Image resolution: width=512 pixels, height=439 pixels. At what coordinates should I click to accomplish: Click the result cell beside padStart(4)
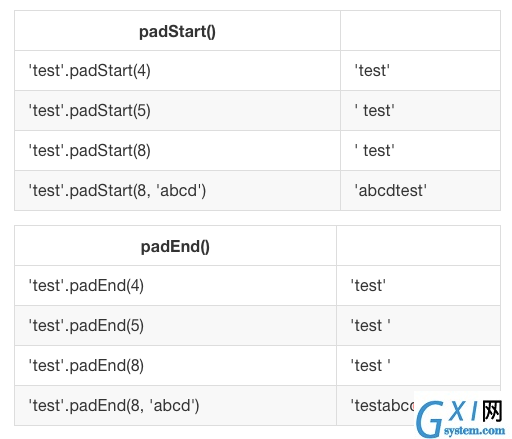click(420, 71)
